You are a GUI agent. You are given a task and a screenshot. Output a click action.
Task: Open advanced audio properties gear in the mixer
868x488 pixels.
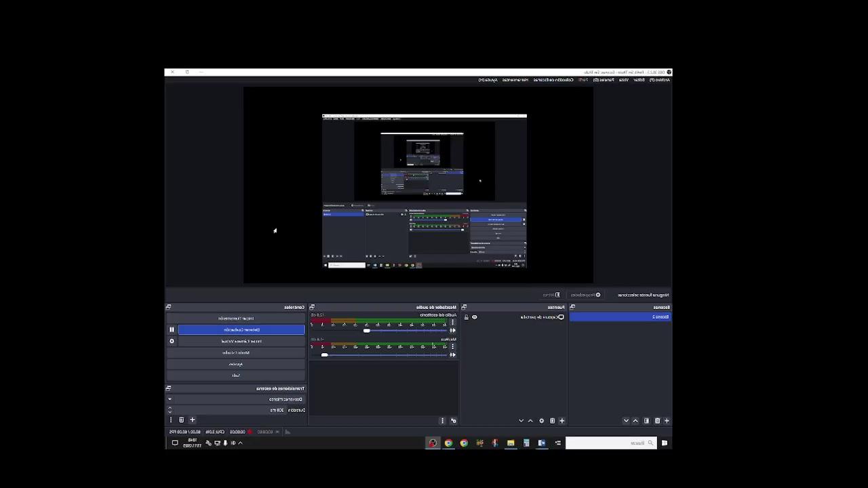453,420
